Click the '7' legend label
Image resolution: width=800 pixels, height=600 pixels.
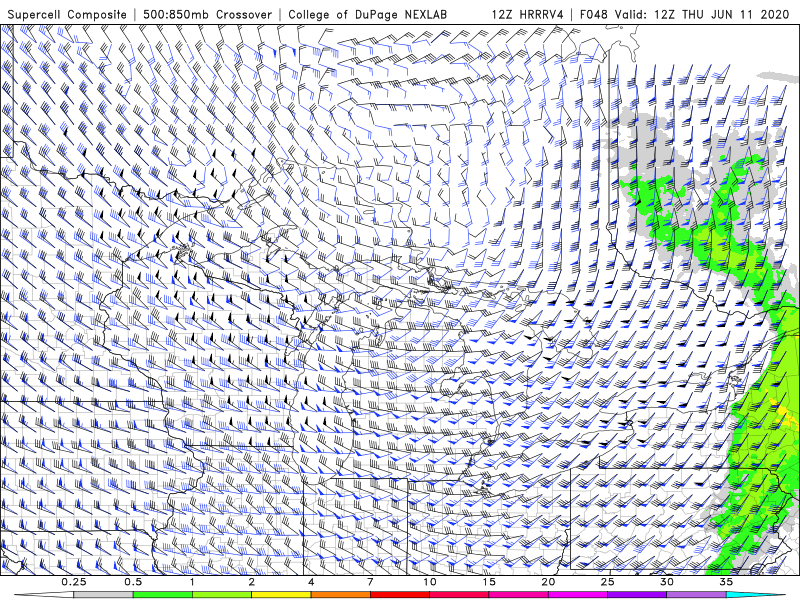tap(370, 582)
